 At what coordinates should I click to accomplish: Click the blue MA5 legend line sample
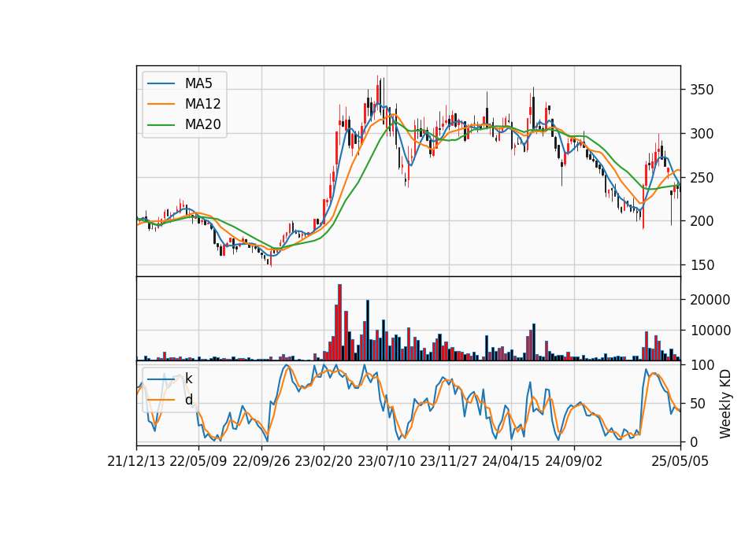(161, 83)
